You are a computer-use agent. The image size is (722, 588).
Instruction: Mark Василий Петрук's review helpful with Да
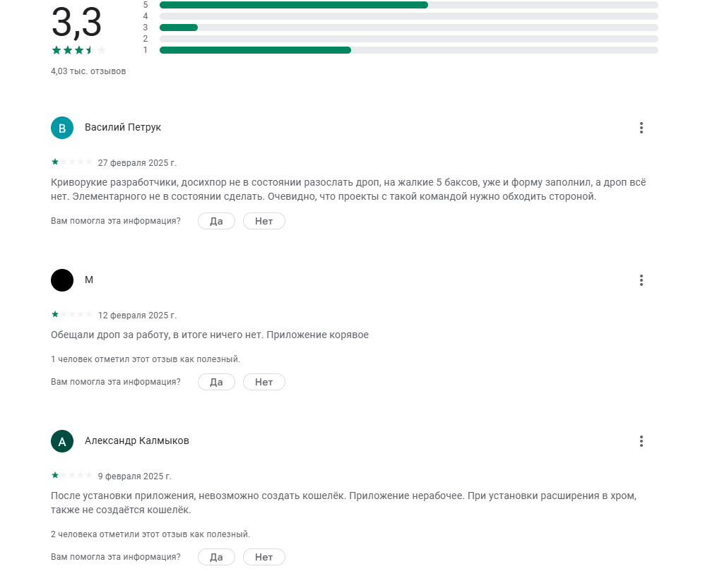point(216,221)
